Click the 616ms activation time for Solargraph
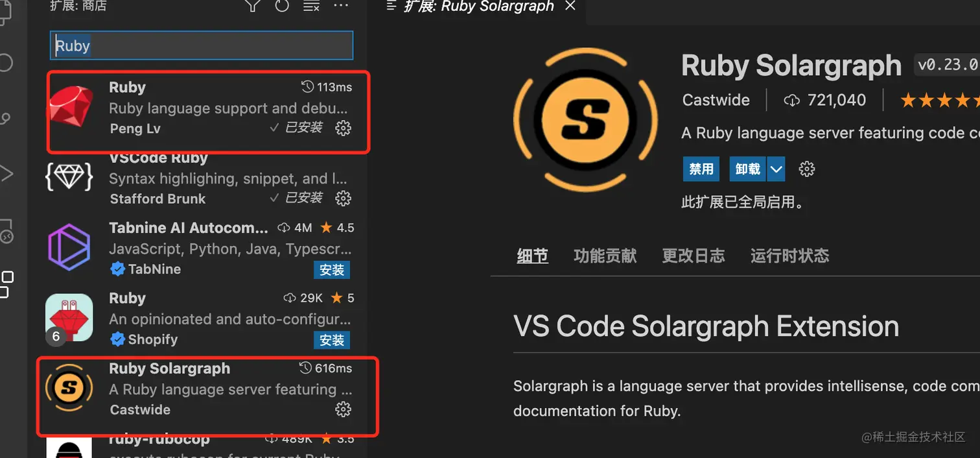 coord(326,368)
